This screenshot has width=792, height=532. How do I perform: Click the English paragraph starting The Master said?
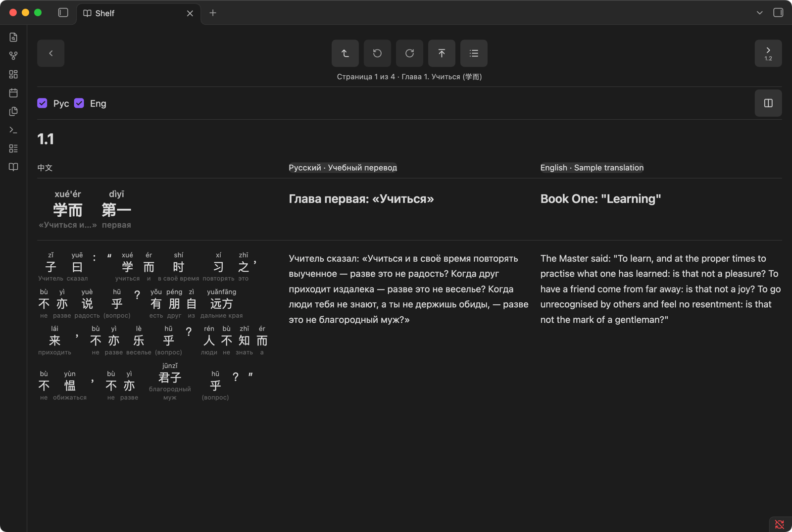[x=660, y=289]
